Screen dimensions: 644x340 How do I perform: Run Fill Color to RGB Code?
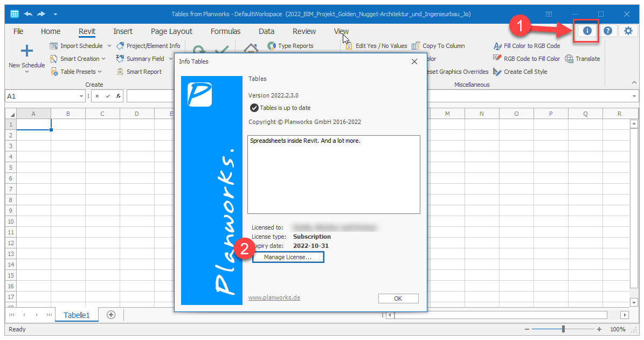coord(527,46)
